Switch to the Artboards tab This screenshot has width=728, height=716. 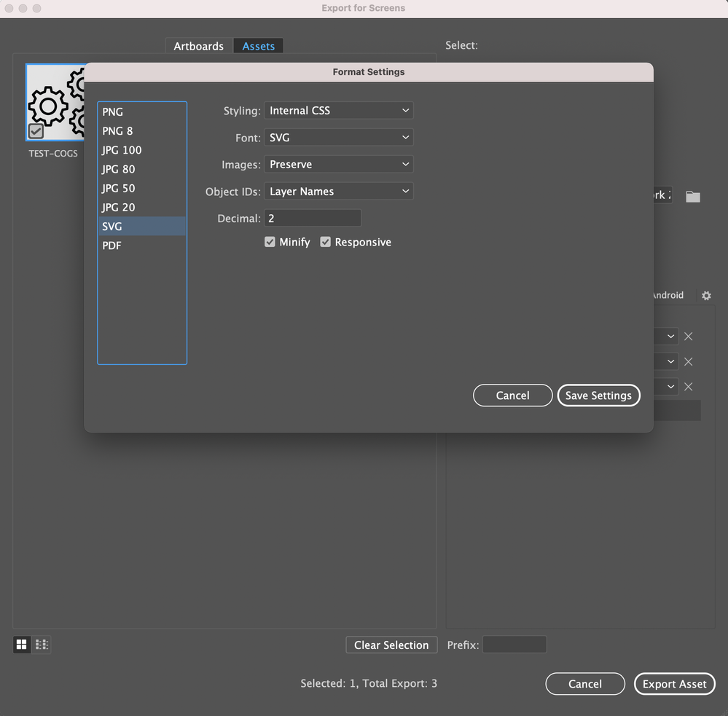[199, 46]
